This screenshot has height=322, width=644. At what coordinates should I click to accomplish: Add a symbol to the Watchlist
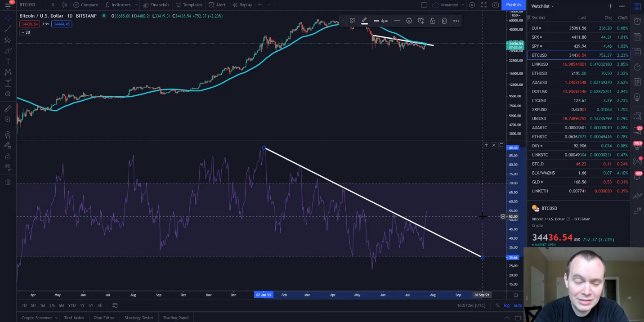coord(610,6)
